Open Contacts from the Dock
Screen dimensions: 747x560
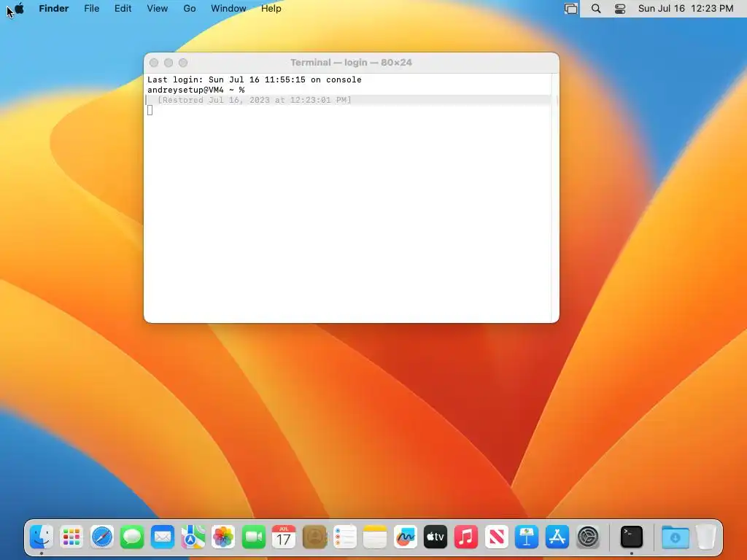coord(314,537)
